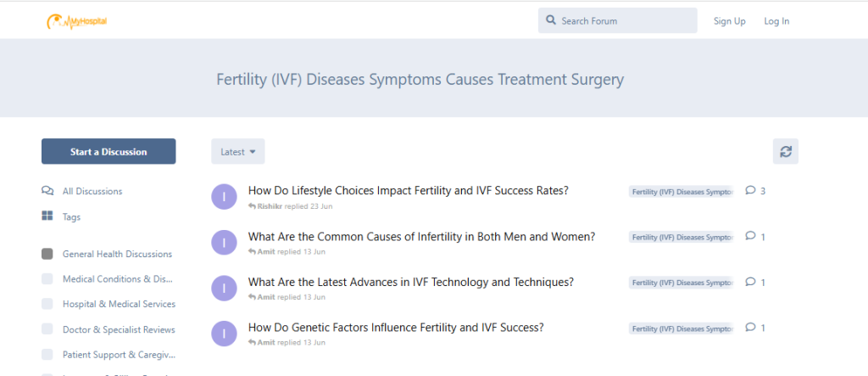The width and height of the screenshot is (868, 376).
Task: Click Fertility tag label on first discussion
Action: pos(681,192)
